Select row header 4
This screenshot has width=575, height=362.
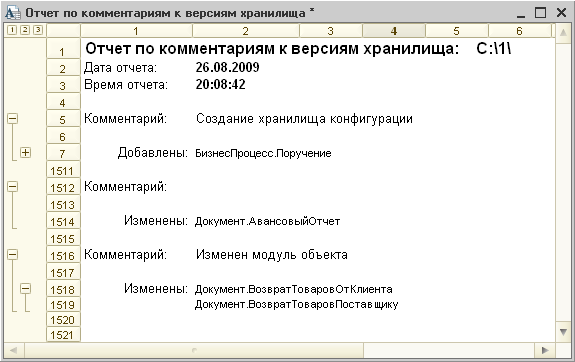click(63, 102)
